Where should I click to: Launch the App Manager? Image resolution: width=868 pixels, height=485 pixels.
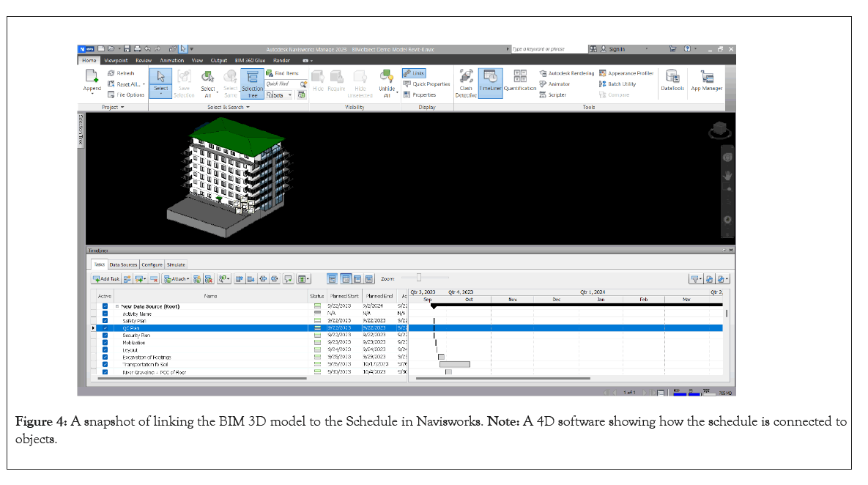707,79
